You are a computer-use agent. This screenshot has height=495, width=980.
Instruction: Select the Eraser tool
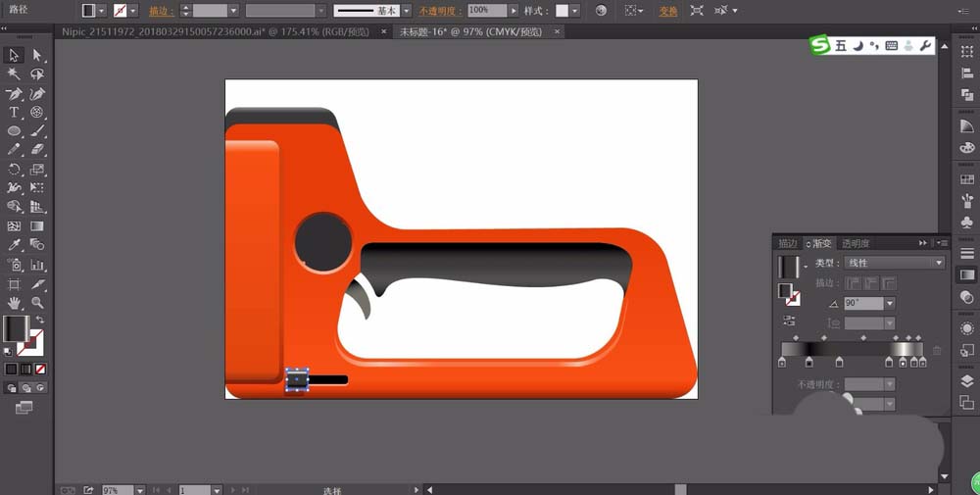[x=37, y=150]
